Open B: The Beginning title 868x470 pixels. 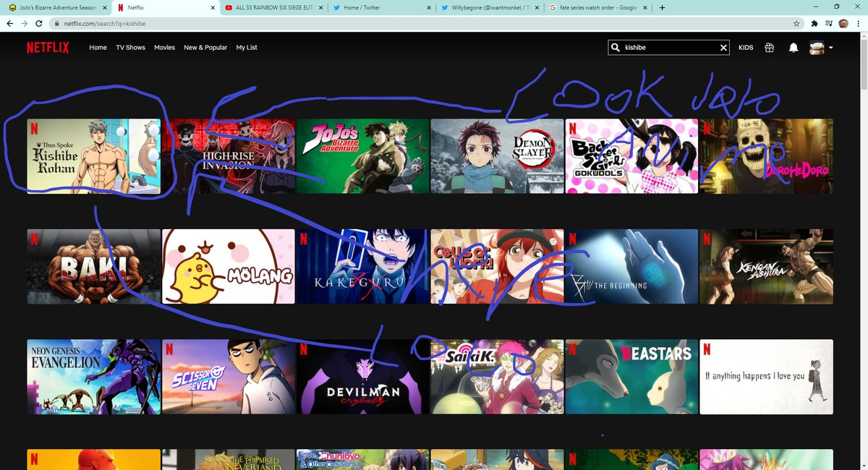coord(632,267)
